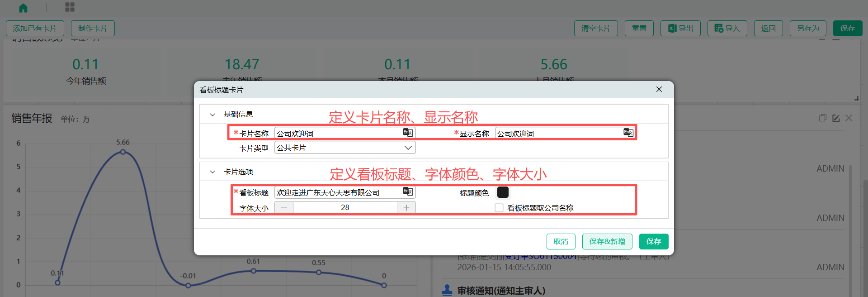Click the copy icon on 销售年报 card
The image size is (868, 297).
coord(822,118)
